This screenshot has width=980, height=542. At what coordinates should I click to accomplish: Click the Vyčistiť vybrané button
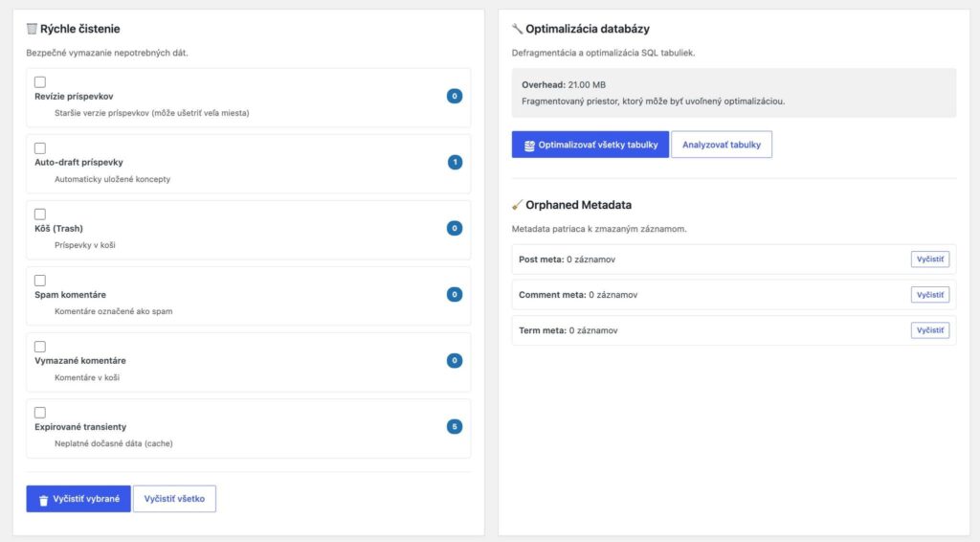(78, 499)
